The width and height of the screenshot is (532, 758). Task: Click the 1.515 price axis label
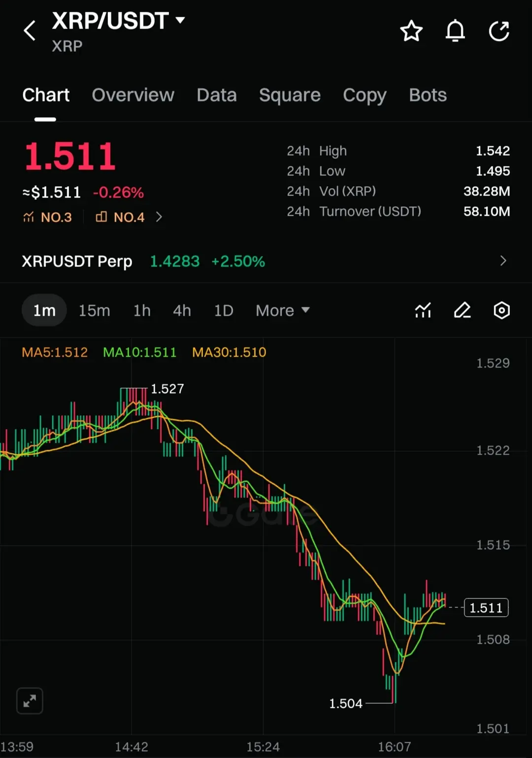(493, 545)
